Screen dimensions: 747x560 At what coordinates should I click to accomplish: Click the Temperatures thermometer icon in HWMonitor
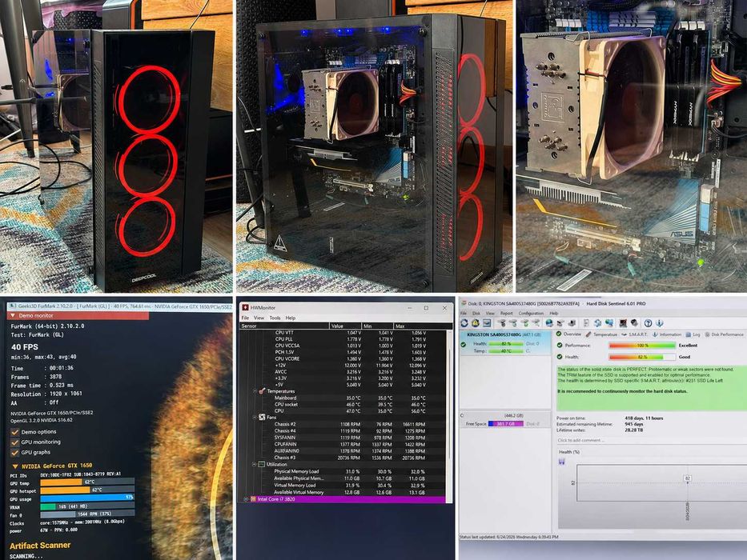(262, 391)
